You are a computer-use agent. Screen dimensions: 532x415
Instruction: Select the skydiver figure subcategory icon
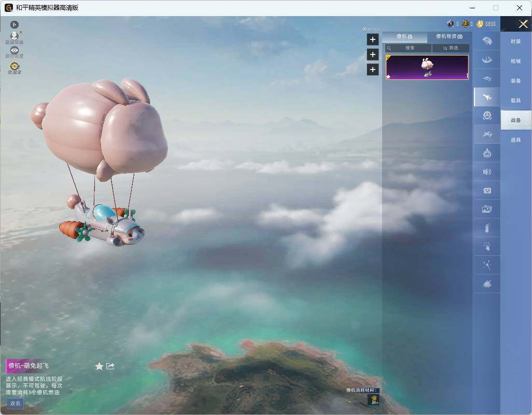[487, 60]
